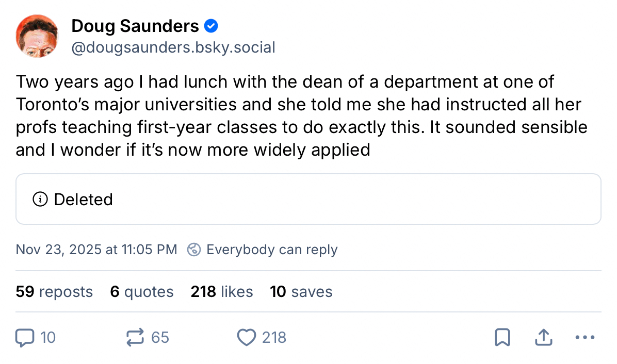The image size is (617, 364).
Task: Show the 6 quotes of this post
Action: click(142, 292)
